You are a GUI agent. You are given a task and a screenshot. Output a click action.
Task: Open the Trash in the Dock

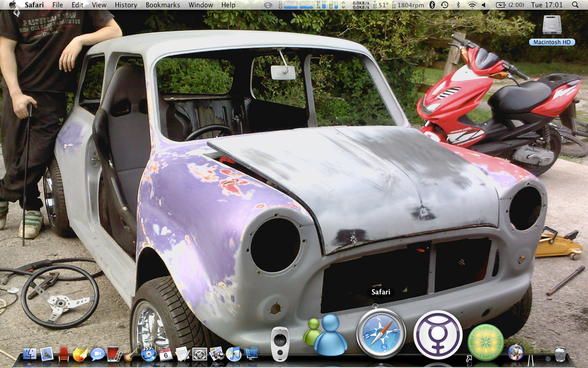coord(560,353)
